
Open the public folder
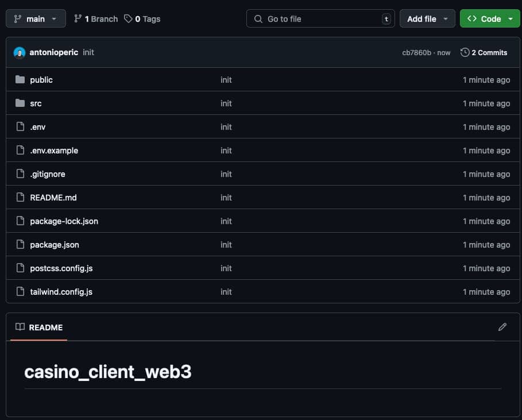(41, 80)
